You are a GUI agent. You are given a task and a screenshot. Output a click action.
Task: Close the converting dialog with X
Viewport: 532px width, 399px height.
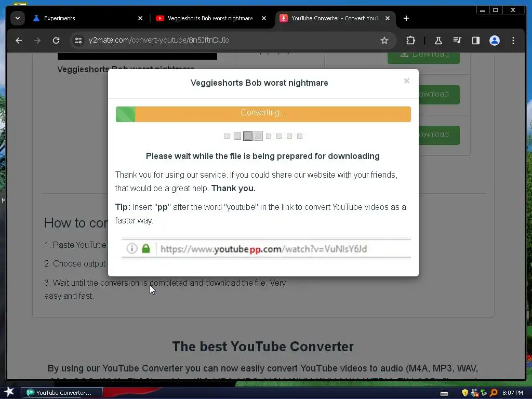406,81
